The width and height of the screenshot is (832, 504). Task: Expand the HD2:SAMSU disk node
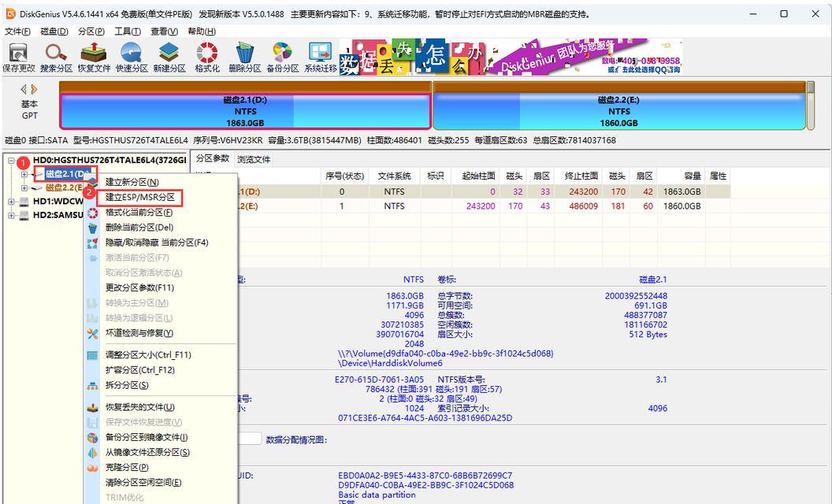tap(12, 216)
